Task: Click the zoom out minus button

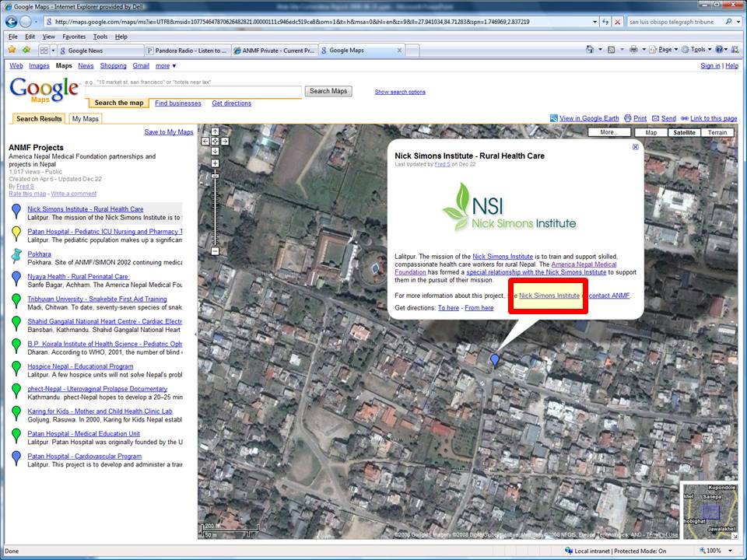Action: tap(215, 251)
